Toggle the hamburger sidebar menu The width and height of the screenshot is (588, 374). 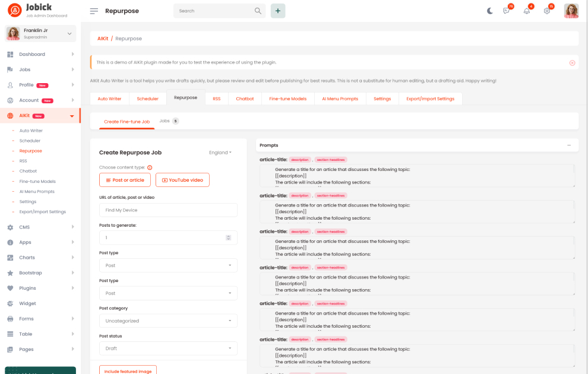94,11
